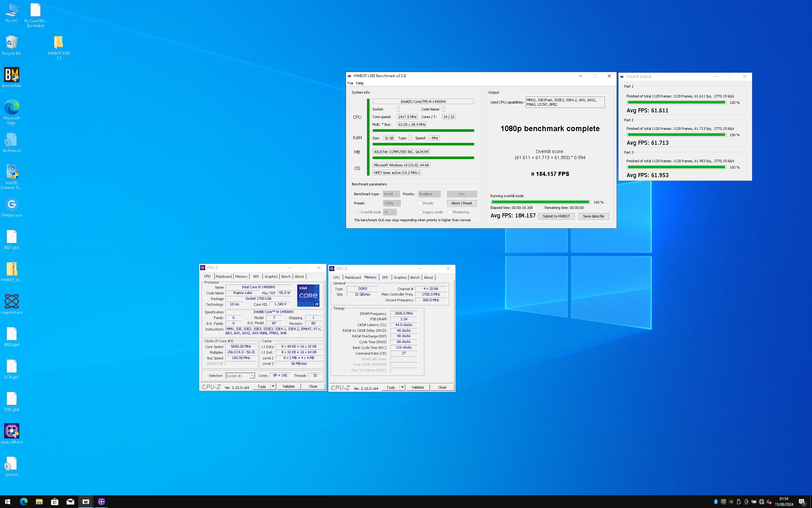Select the 9027.gb3 file icon

coord(12,239)
